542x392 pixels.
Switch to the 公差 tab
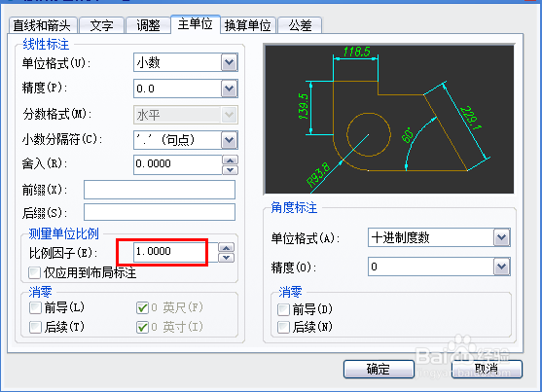(300, 25)
